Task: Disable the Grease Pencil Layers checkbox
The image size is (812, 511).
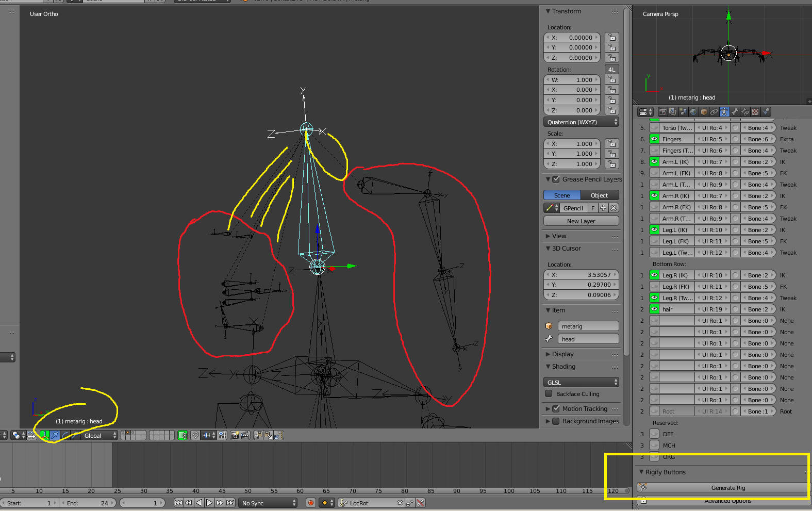Action: [x=556, y=179]
